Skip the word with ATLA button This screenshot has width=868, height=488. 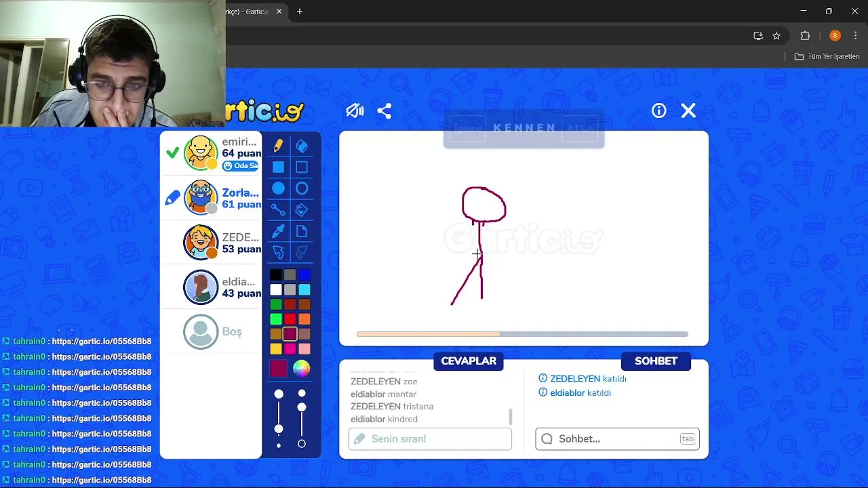(580, 128)
